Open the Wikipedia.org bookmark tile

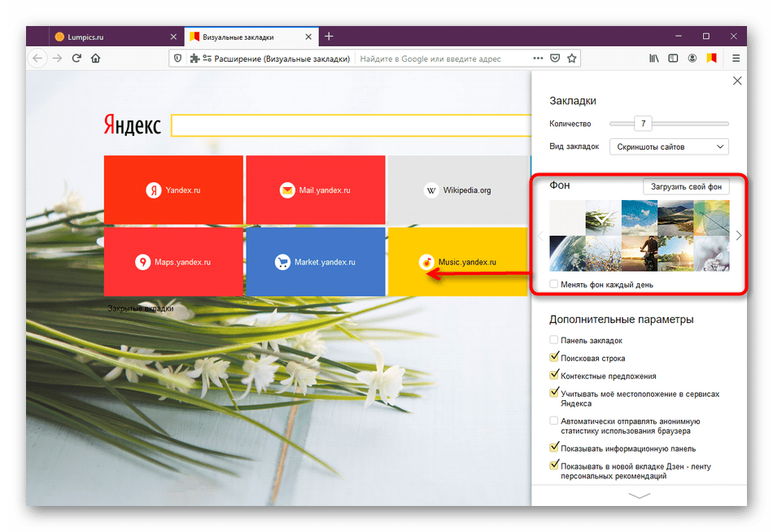click(x=458, y=190)
